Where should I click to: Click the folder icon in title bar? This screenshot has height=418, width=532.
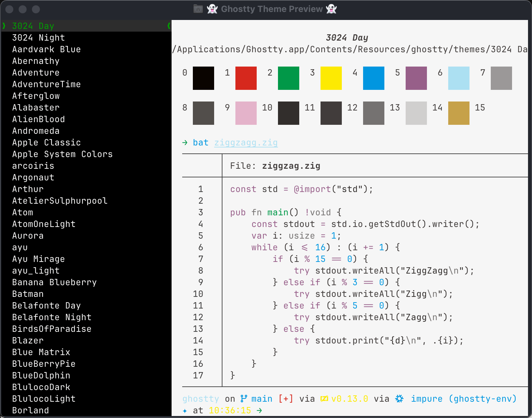pyautogui.click(x=198, y=9)
